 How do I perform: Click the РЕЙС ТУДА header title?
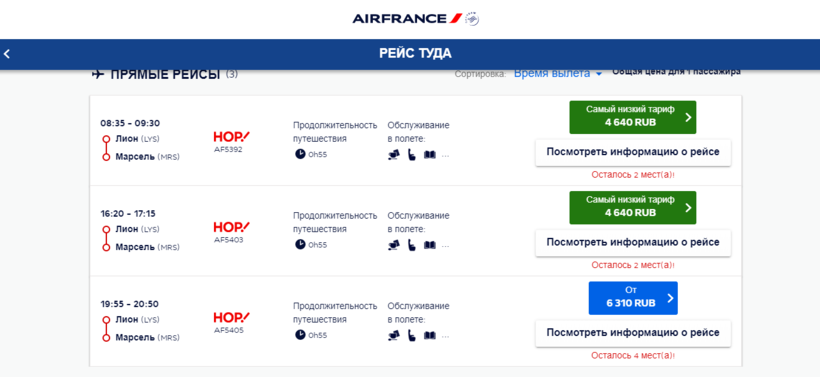(415, 53)
